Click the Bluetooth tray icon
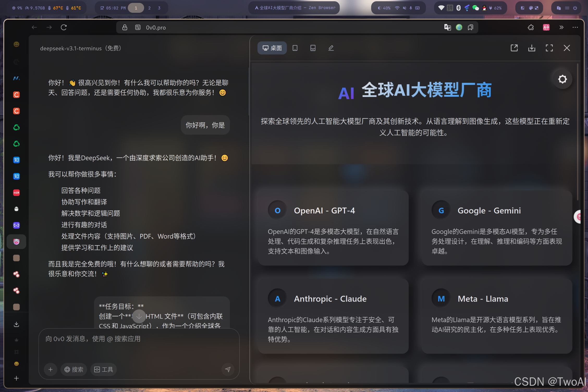588x392 pixels. [458, 8]
